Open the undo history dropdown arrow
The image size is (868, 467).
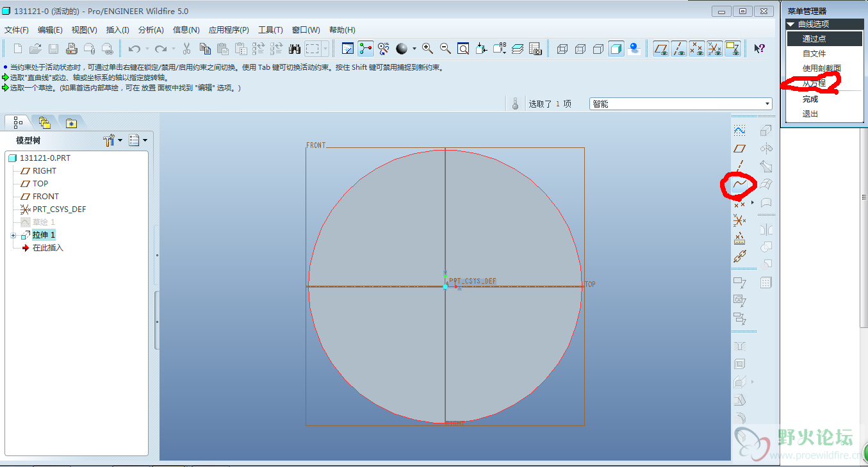click(x=147, y=49)
